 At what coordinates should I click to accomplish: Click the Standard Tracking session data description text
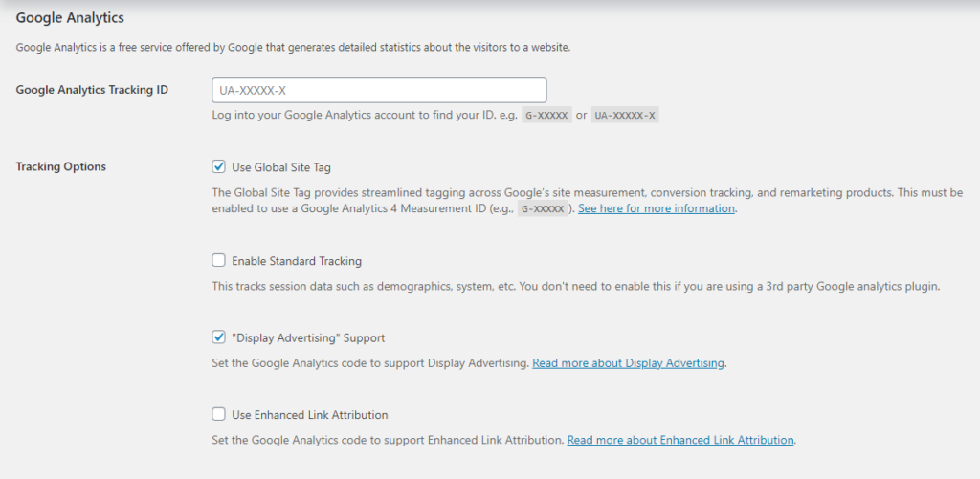pos(576,287)
